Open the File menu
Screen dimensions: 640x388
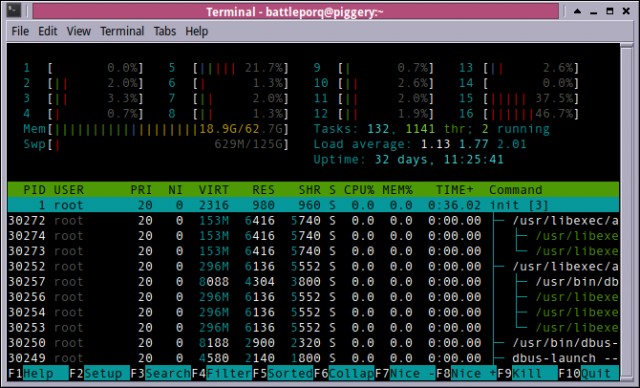pyautogui.click(x=20, y=31)
